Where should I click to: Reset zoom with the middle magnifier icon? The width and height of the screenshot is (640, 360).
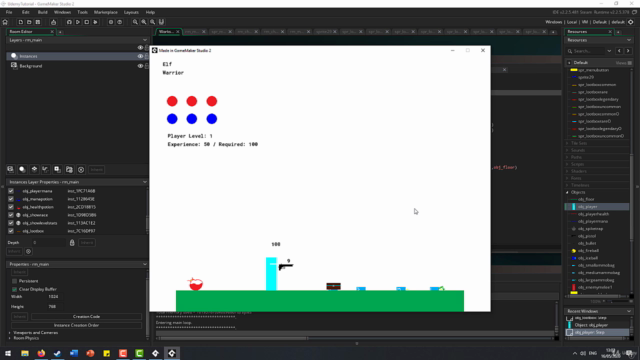[144, 22]
